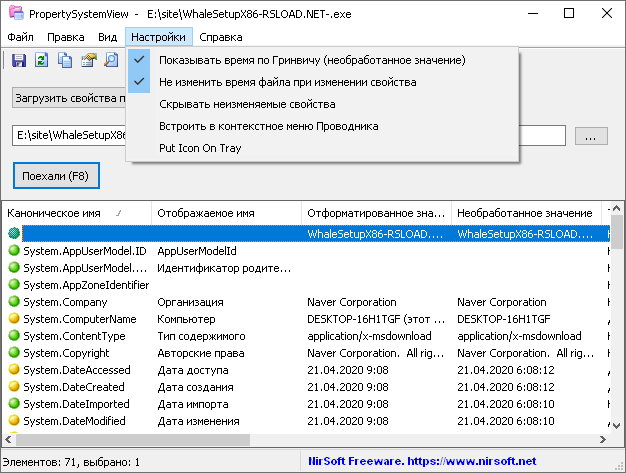626x473 pixels.
Task: Select 'Идентификатор родите...' display name cell
Action: [224, 268]
